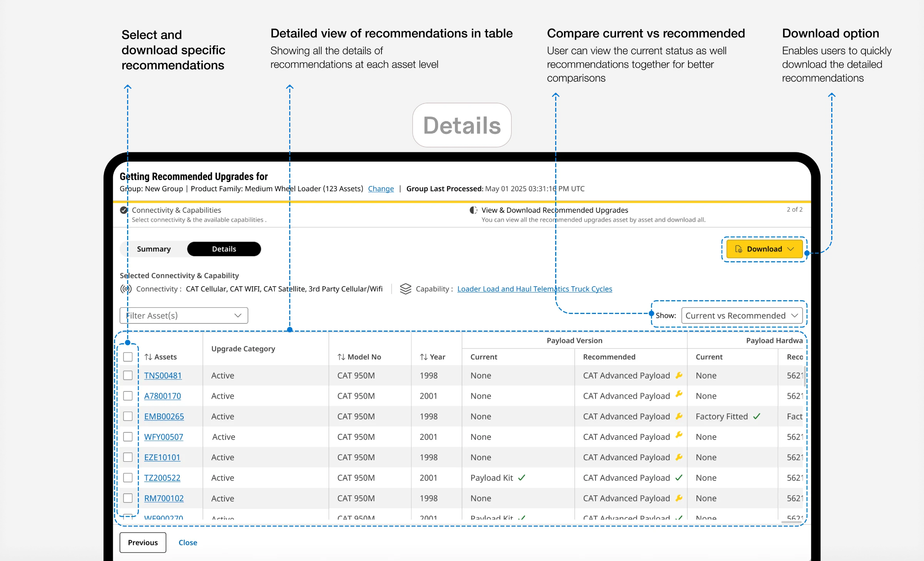Sort by Model No arrows icon
This screenshot has height=561, width=924.
[x=341, y=357]
